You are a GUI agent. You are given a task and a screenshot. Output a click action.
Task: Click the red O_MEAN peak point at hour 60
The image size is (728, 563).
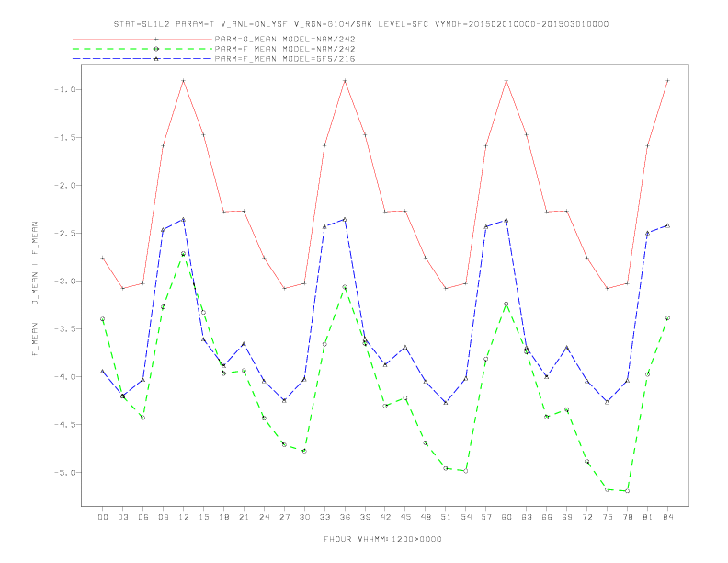[x=506, y=81]
